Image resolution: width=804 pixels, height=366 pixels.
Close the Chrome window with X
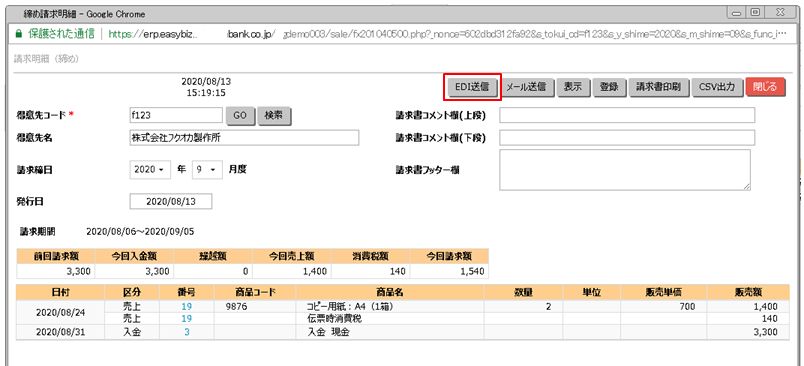pos(781,12)
